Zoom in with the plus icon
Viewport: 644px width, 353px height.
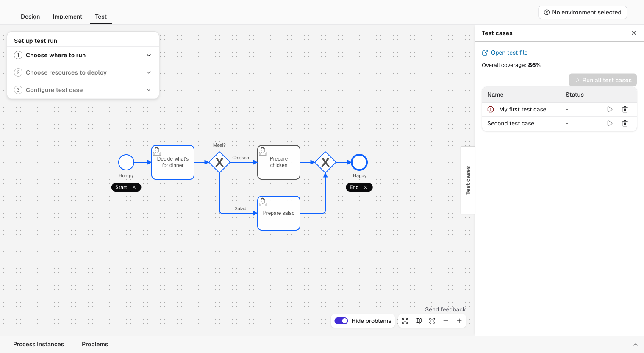tap(459, 321)
